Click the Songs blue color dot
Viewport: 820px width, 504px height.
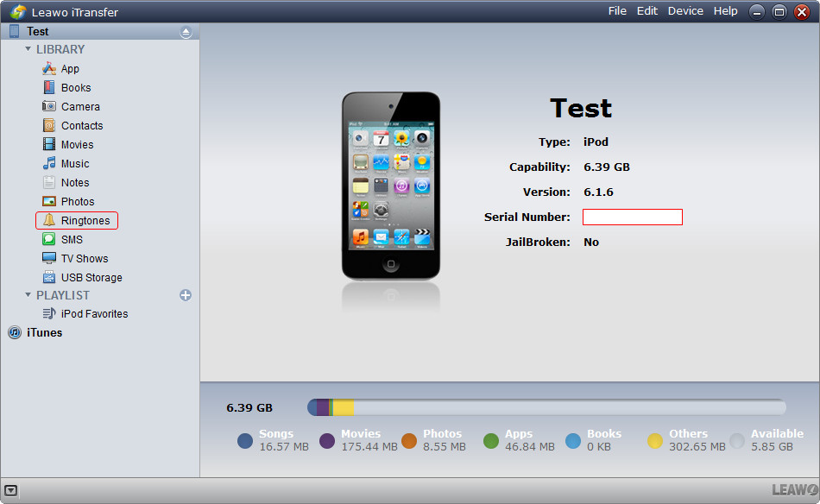245,441
